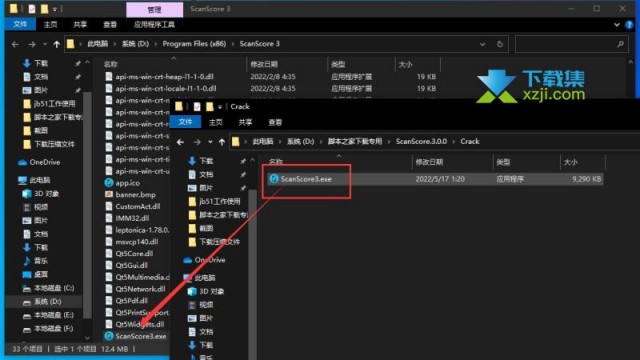Open OneDrive in Crack window sidebar
Image resolution: width=640 pixels, height=360 pixels.
[x=204, y=260]
